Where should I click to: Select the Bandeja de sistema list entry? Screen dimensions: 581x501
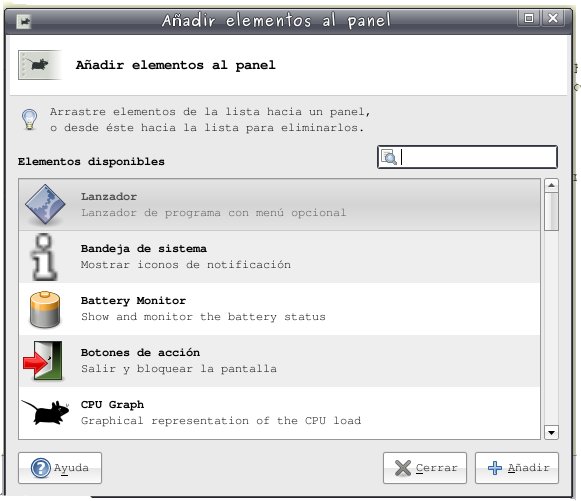click(x=279, y=257)
